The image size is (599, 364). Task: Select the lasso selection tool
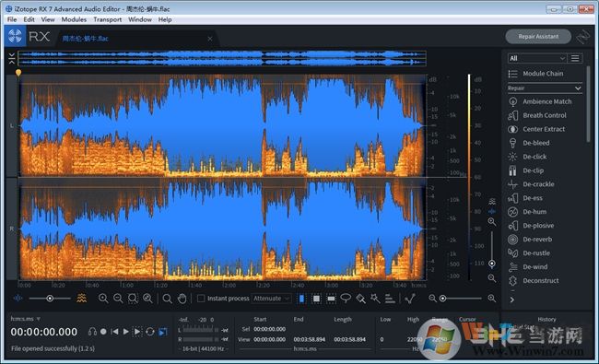tap(346, 299)
